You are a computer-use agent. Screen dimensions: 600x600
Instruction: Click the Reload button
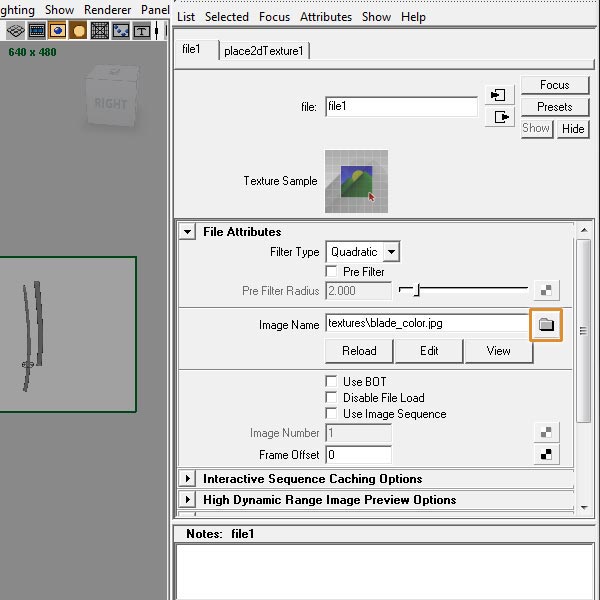click(359, 351)
